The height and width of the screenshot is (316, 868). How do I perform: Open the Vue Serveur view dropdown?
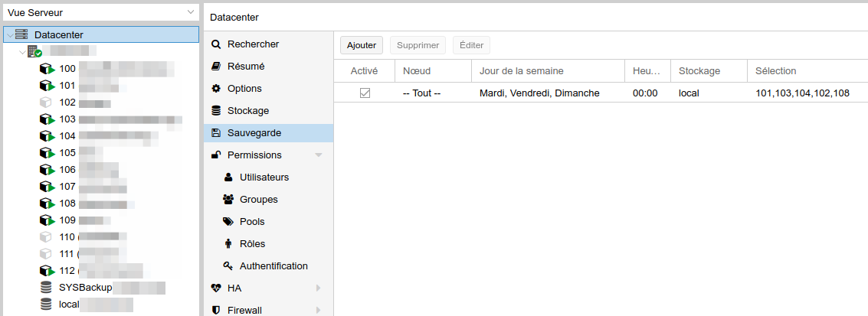tap(100, 11)
